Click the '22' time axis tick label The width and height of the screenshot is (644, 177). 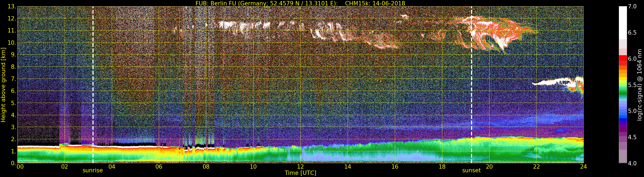click(x=536, y=166)
